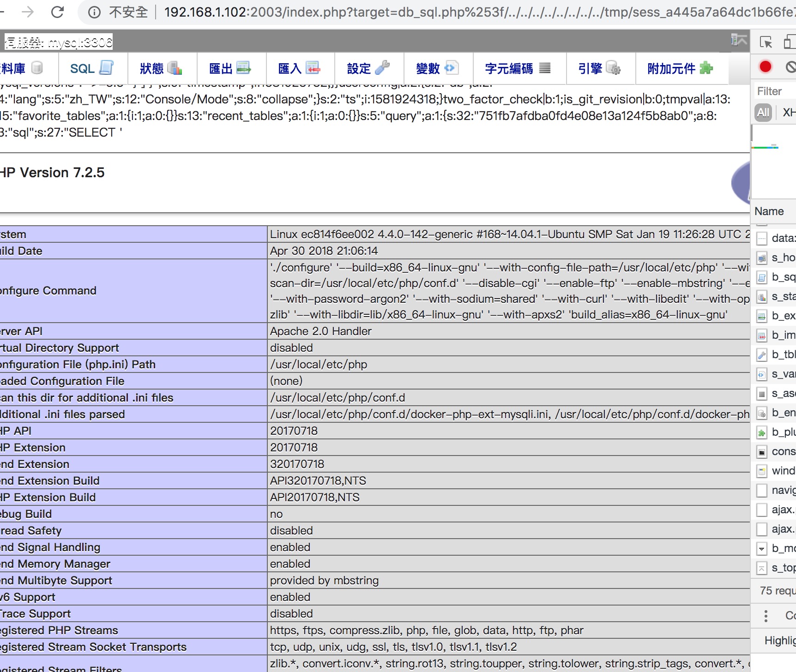Select the data: request row
This screenshot has height=672, width=796.
[x=775, y=238]
